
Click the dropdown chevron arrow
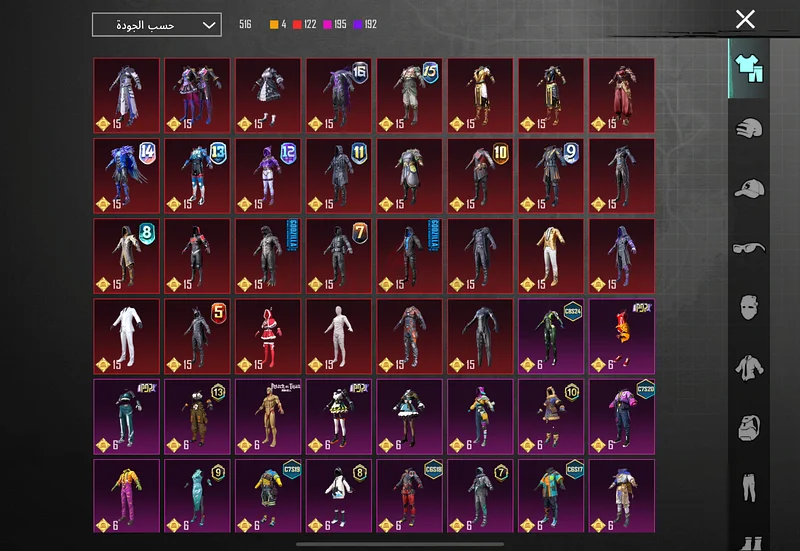coord(209,25)
